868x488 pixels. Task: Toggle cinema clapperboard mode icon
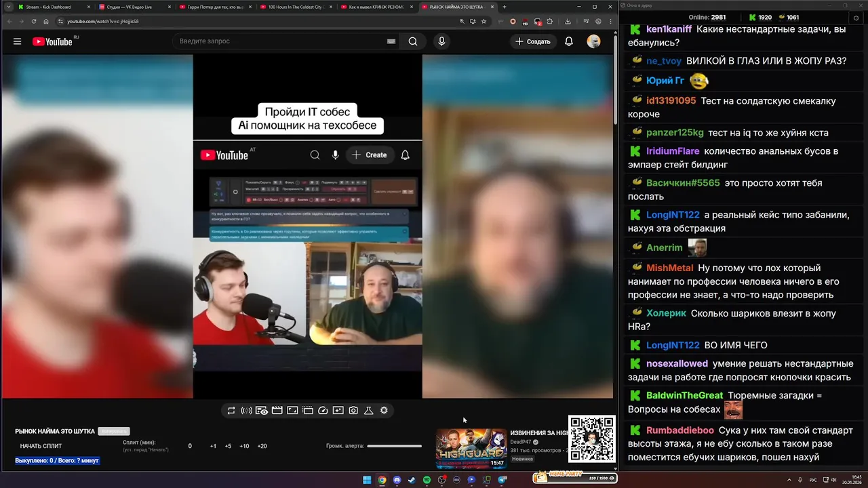[x=277, y=410]
